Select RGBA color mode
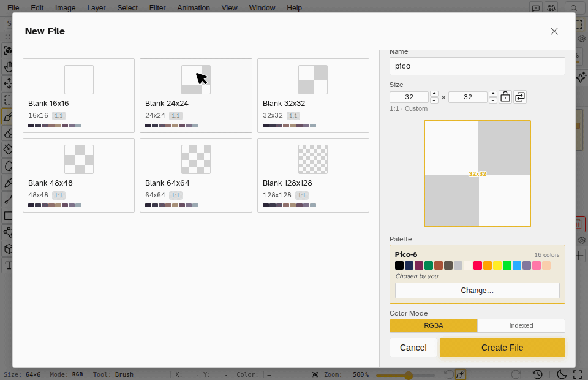The height and width of the screenshot is (380, 588). click(x=434, y=325)
